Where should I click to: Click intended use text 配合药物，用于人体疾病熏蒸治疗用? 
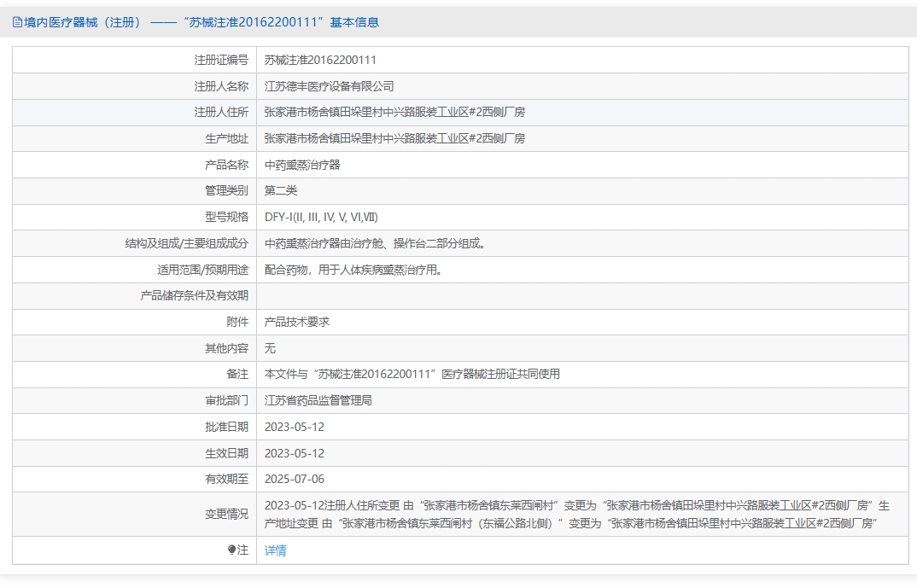[353, 270]
